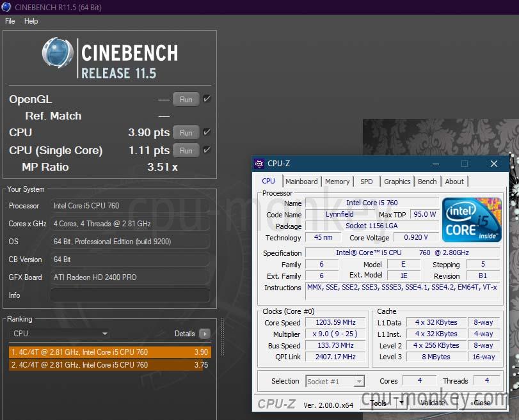Click the "x 9.0 ( 9 - 25 )" multiplier value
Image resolution: width=519 pixels, height=420 pixels.
click(335, 334)
